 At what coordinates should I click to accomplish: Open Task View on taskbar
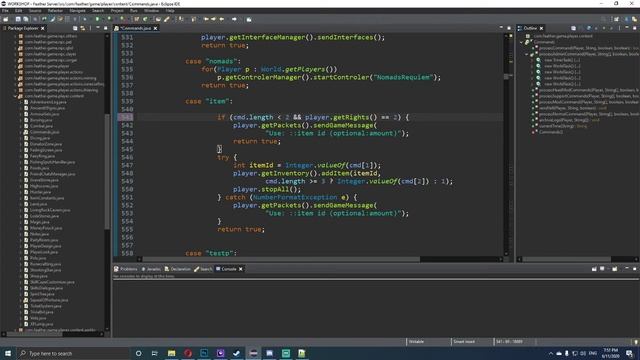pyautogui.click(x=155, y=353)
